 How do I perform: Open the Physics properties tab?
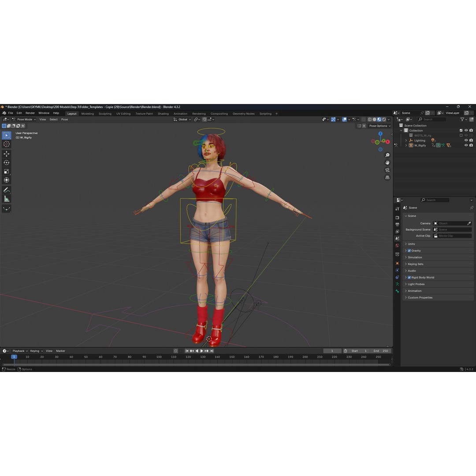pyautogui.click(x=398, y=270)
